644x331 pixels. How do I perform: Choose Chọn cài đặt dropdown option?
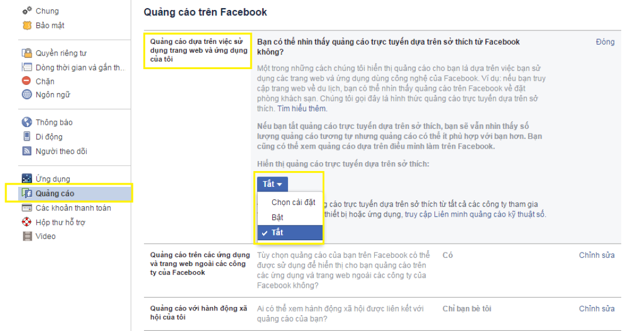click(293, 202)
